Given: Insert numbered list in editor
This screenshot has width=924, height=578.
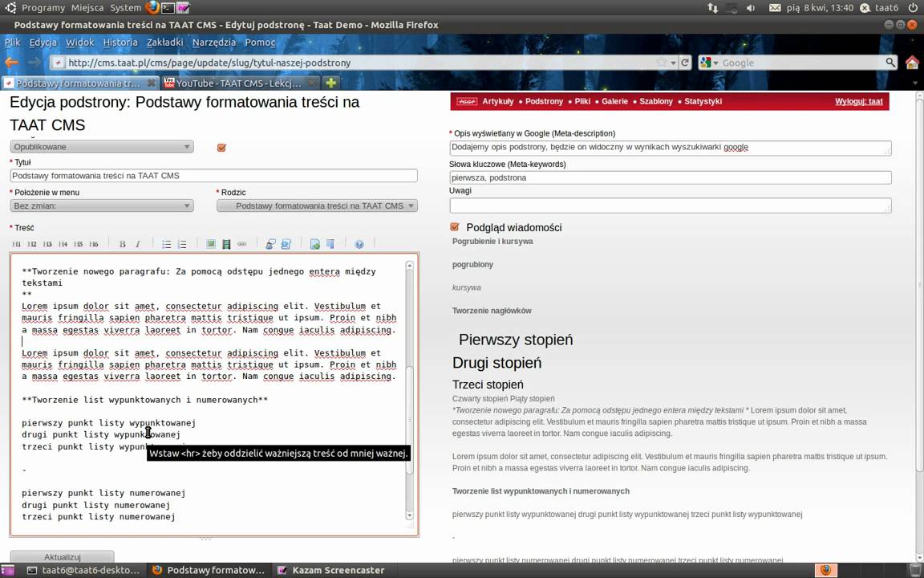Looking at the screenshot, I should [x=182, y=244].
